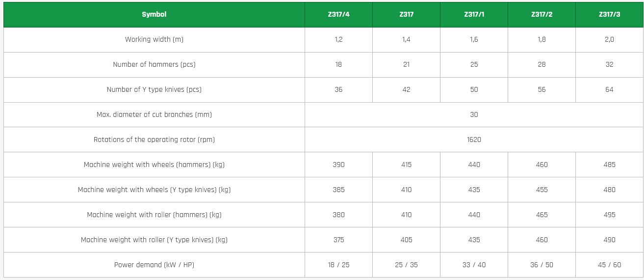Select working width value 2,0
Viewport: 644px width, 280px height.
point(609,39)
